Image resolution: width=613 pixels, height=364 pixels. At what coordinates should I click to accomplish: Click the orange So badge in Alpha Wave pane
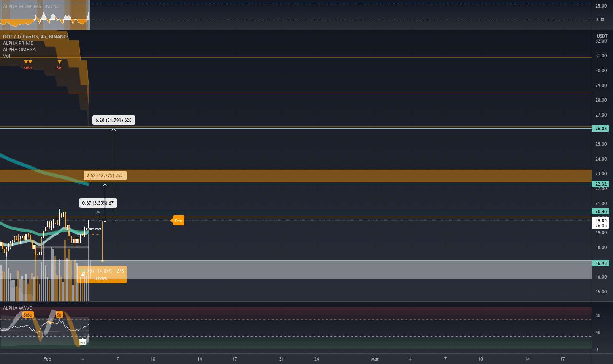(x=59, y=315)
